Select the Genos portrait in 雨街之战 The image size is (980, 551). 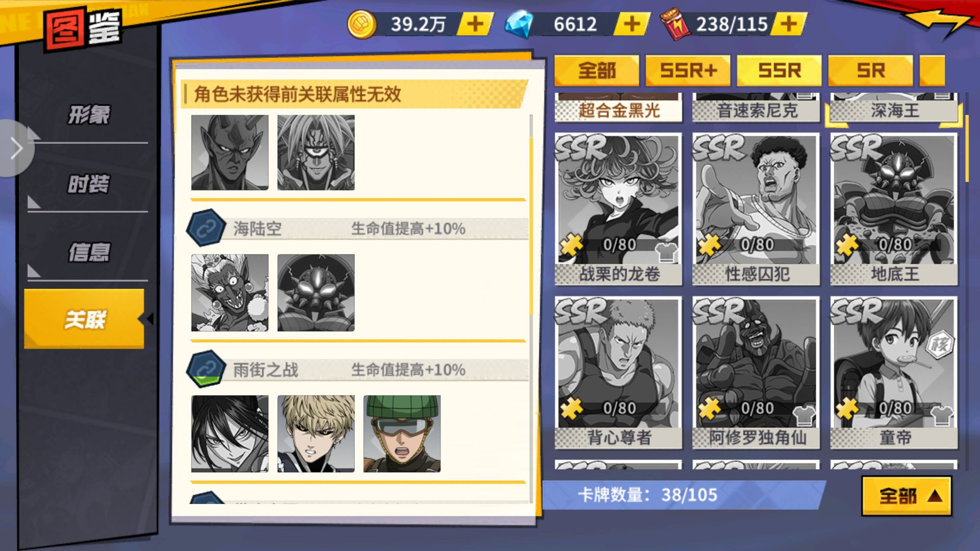coord(316,434)
